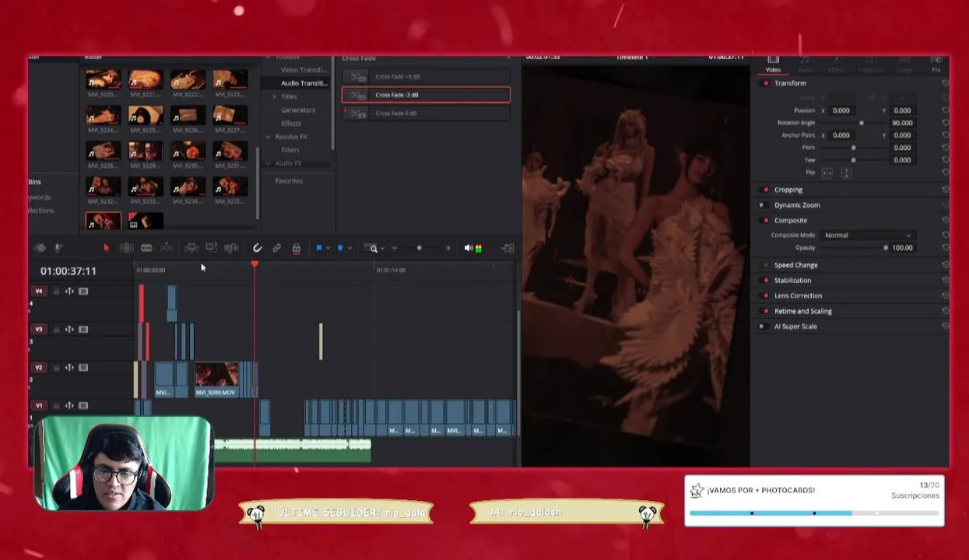Select the Selection Mode arrow tool
Viewport: 969px width, 560px height.
106,248
